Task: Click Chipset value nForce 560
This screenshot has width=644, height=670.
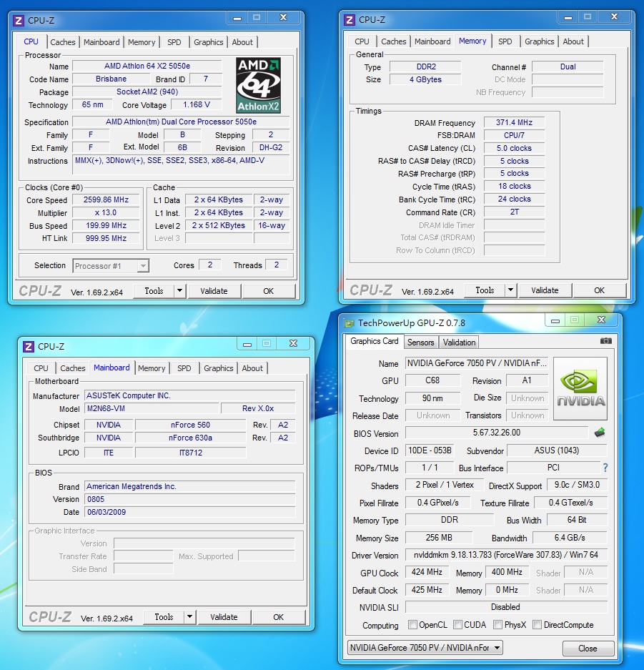Action: pyautogui.click(x=190, y=425)
